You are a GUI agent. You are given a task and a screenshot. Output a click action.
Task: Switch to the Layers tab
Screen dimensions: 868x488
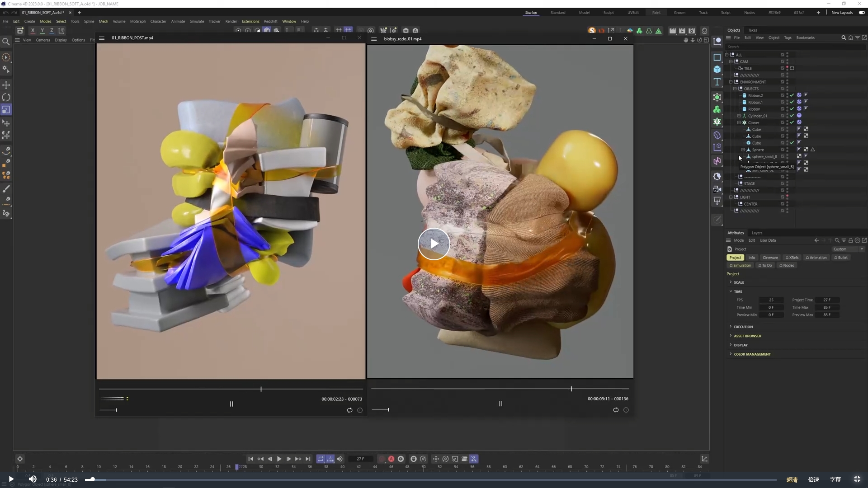pos(757,233)
